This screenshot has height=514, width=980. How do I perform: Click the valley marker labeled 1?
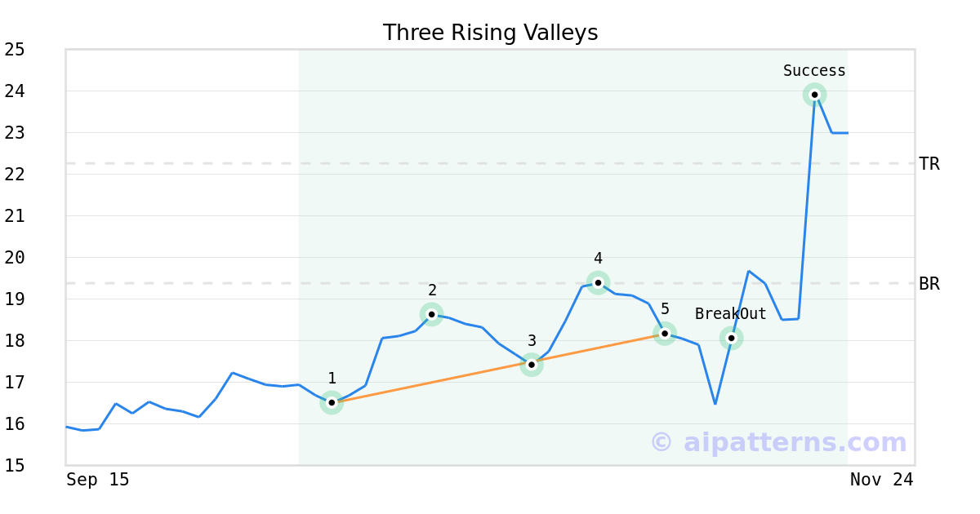click(332, 402)
